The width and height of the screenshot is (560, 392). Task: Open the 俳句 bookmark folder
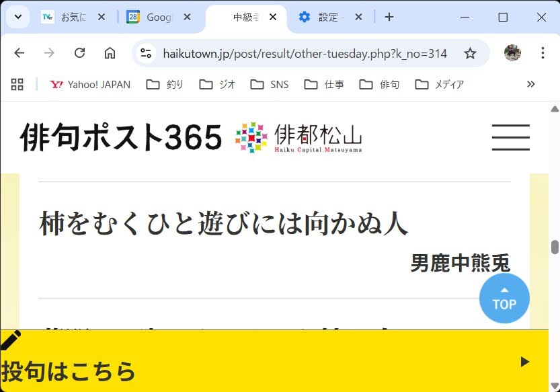click(379, 84)
